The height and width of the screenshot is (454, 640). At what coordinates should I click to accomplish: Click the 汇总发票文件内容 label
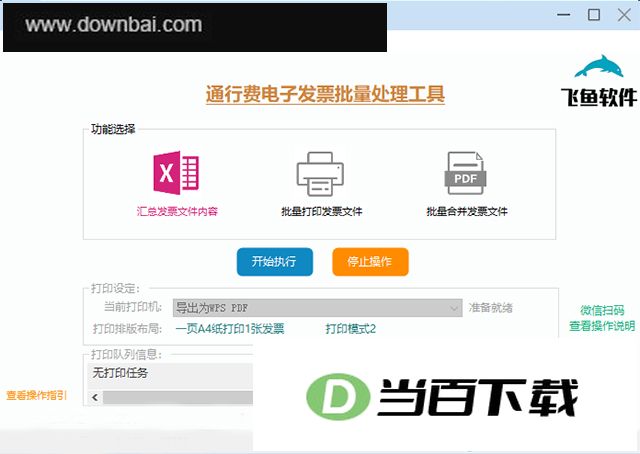tap(177, 211)
